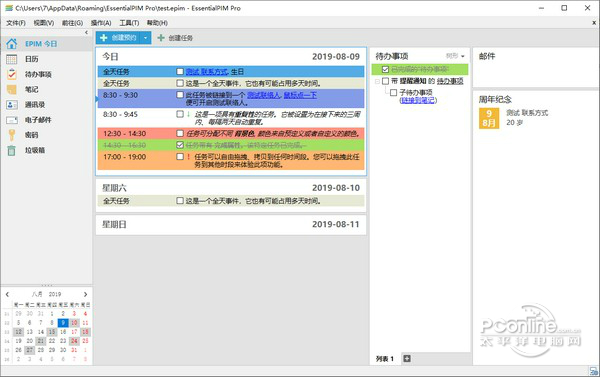
Task: Click the 鼠标点一下 link
Action: pos(300,95)
